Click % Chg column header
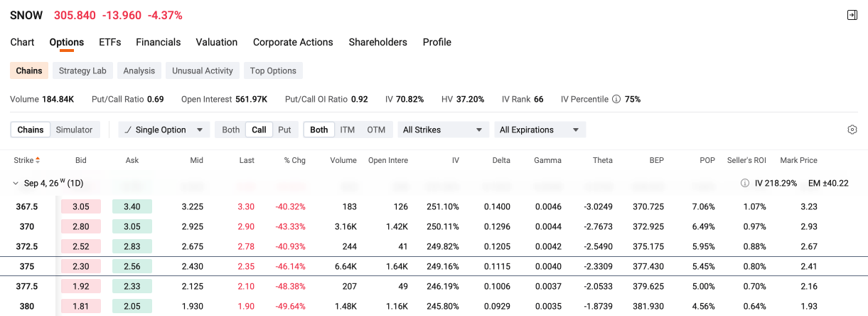This screenshot has height=316, width=868. [294, 160]
